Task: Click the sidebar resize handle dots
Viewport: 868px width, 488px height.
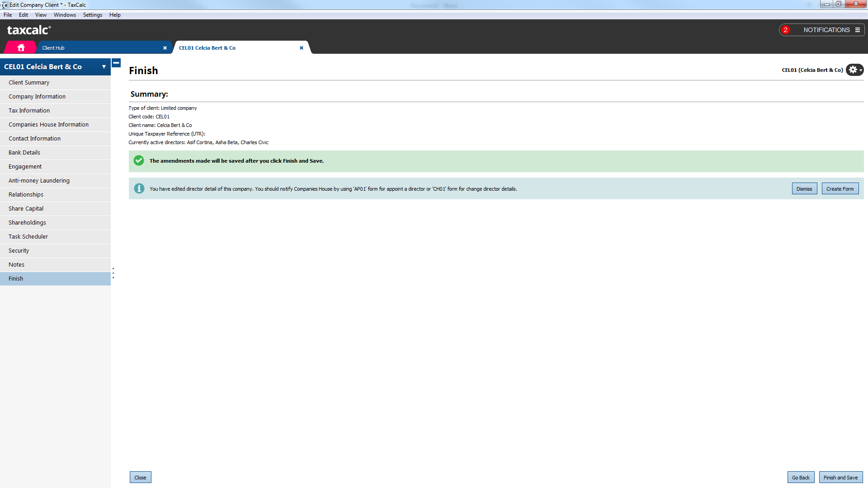Action: pos(113,273)
